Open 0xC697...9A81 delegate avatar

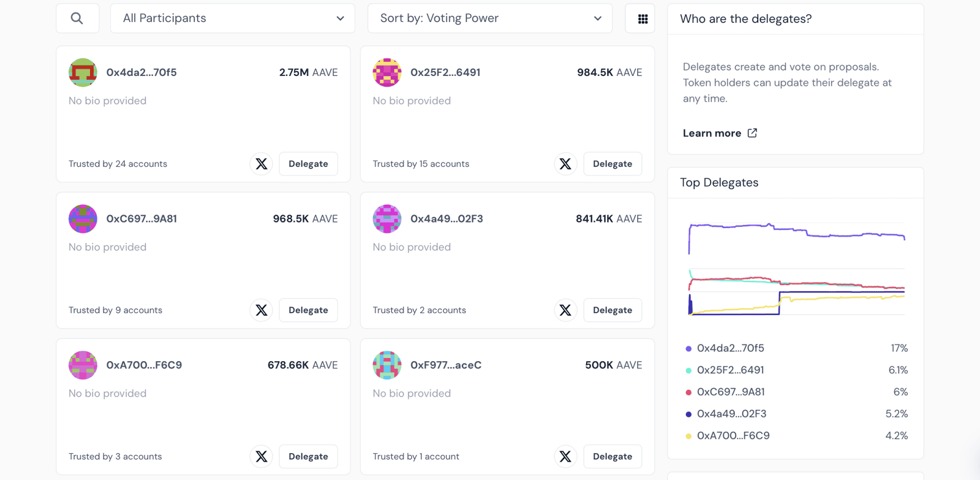click(83, 219)
